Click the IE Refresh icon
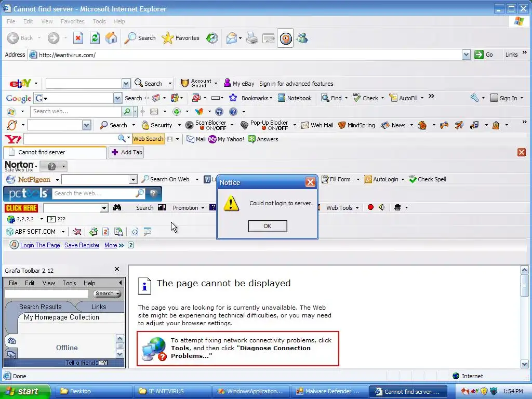Screen dimensions: 532x399 click(x=95, y=38)
